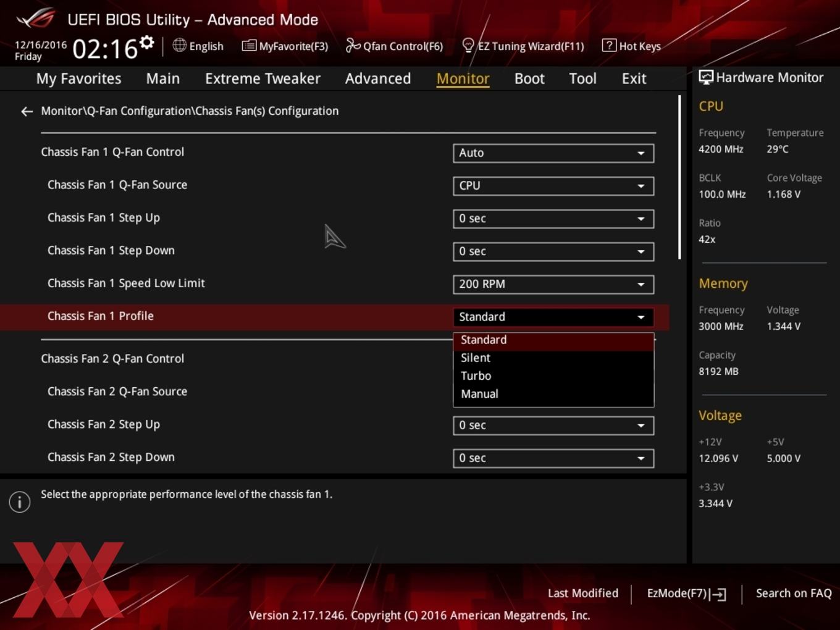The width and height of the screenshot is (840, 630).
Task: Open the Advanced tab
Action: point(378,78)
